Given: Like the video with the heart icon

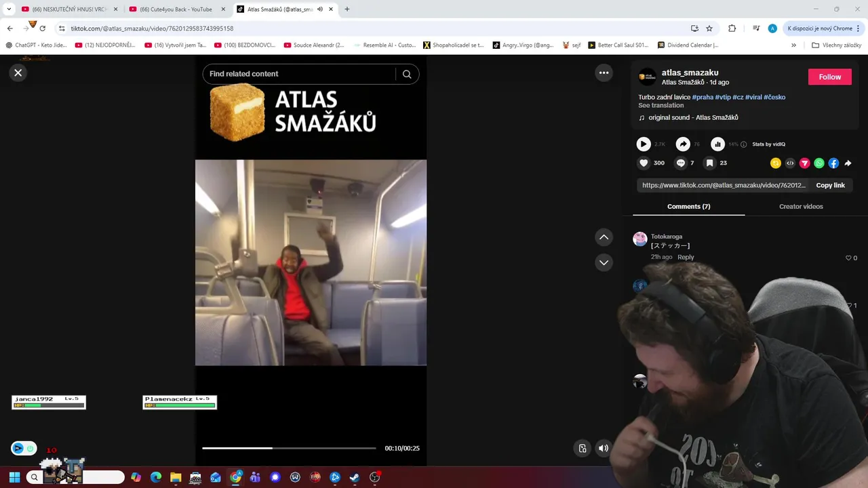Looking at the screenshot, I should point(644,163).
